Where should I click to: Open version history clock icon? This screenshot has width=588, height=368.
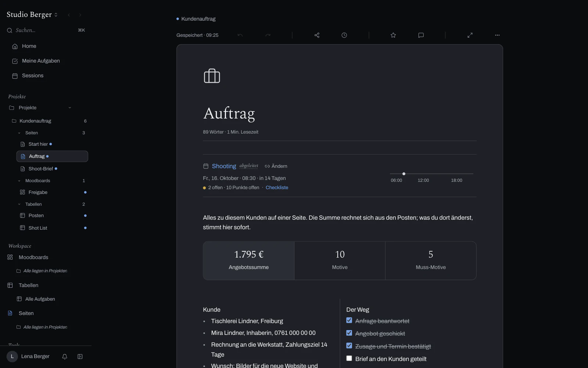pyautogui.click(x=344, y=35)
